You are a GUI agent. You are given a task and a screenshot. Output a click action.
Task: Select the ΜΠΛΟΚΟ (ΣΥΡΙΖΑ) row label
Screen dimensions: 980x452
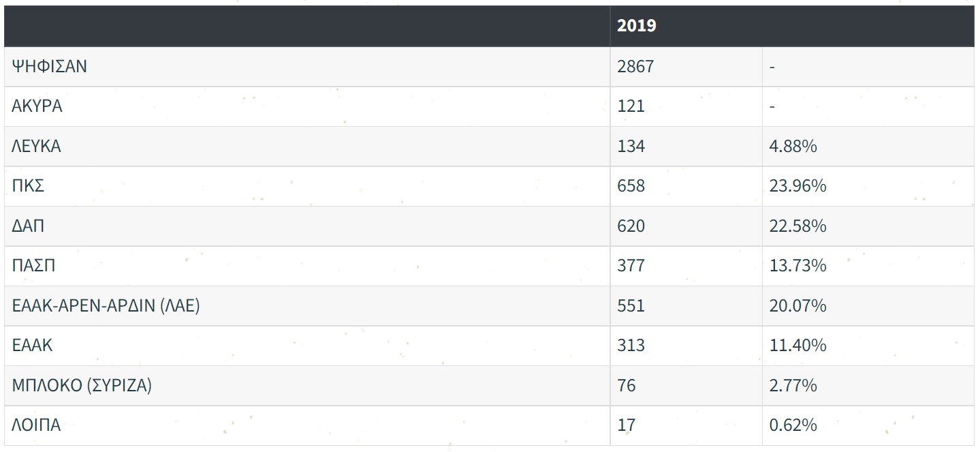(x=82, y=385)
